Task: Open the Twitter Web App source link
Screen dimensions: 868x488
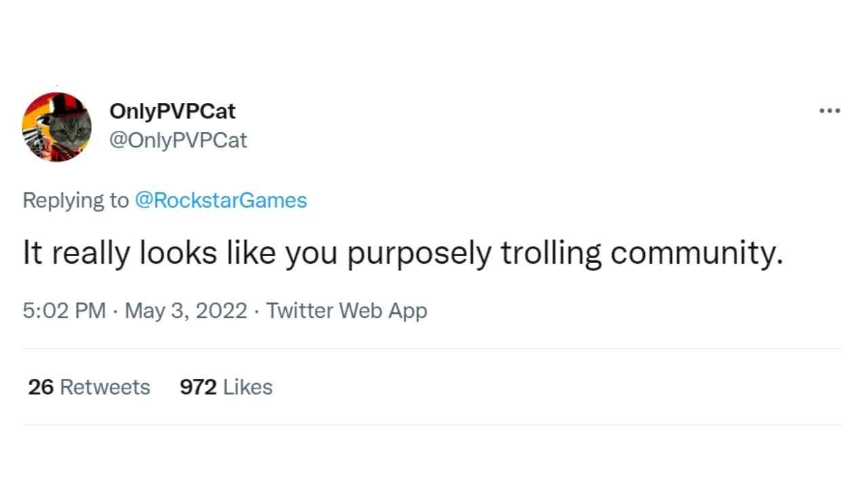Action: tap(347, 311)
